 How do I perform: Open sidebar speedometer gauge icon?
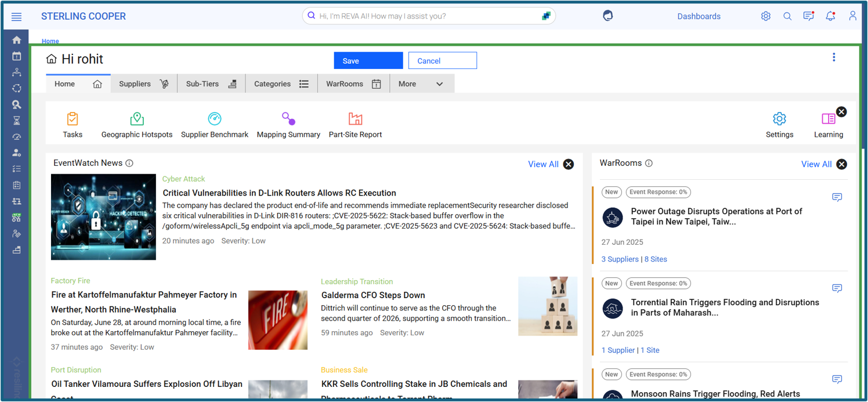point(16,137)
